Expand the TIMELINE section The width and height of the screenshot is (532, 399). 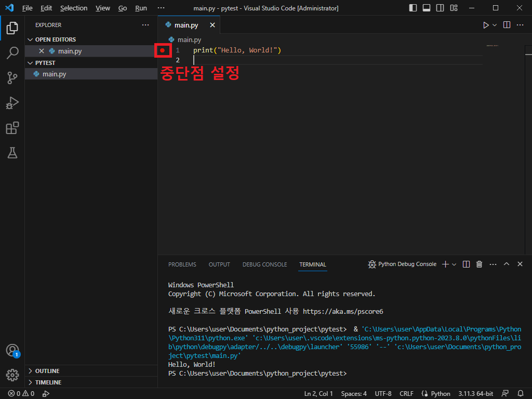[48, 382]
